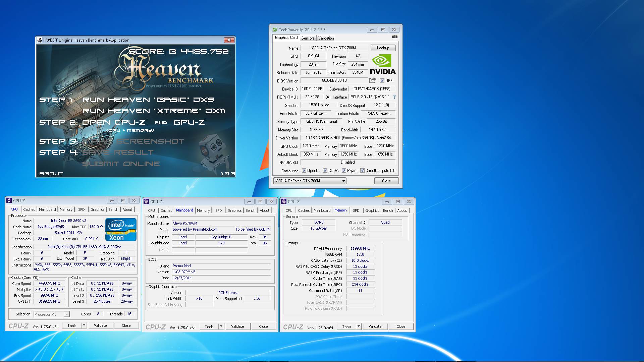Screen dimensions: 644x362
Task: Click About in the Heaven benchmark window
Action: [51, 174]
